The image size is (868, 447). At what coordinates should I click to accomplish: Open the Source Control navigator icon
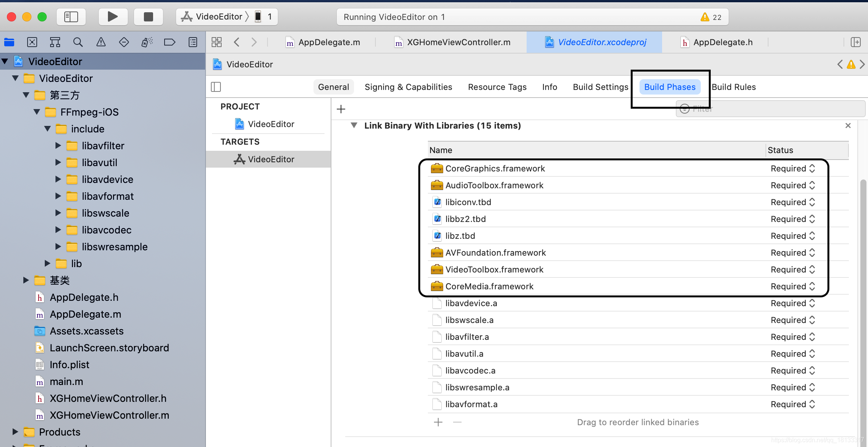point(32,42)
